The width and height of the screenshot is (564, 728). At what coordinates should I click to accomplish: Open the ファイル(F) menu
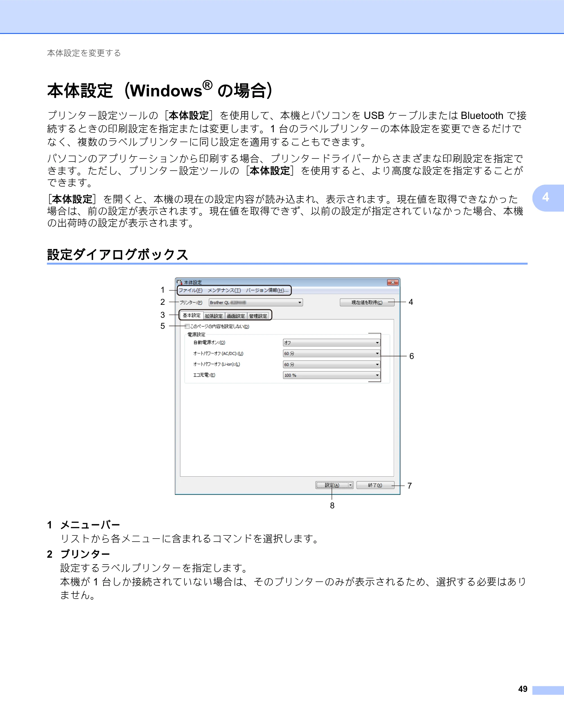(190, 290)
